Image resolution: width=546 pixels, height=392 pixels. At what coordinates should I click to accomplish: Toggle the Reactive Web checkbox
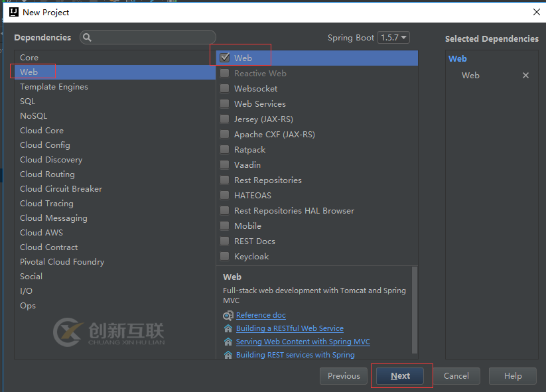click(x=225, y=73)
